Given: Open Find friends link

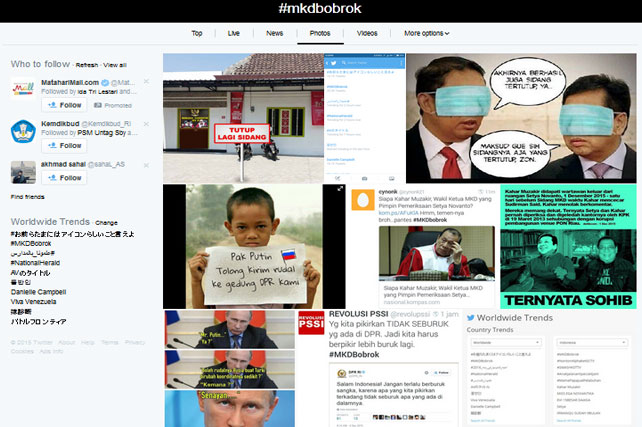Looking at the screenshot, I should pyautogui.click(x=27, y=197).
